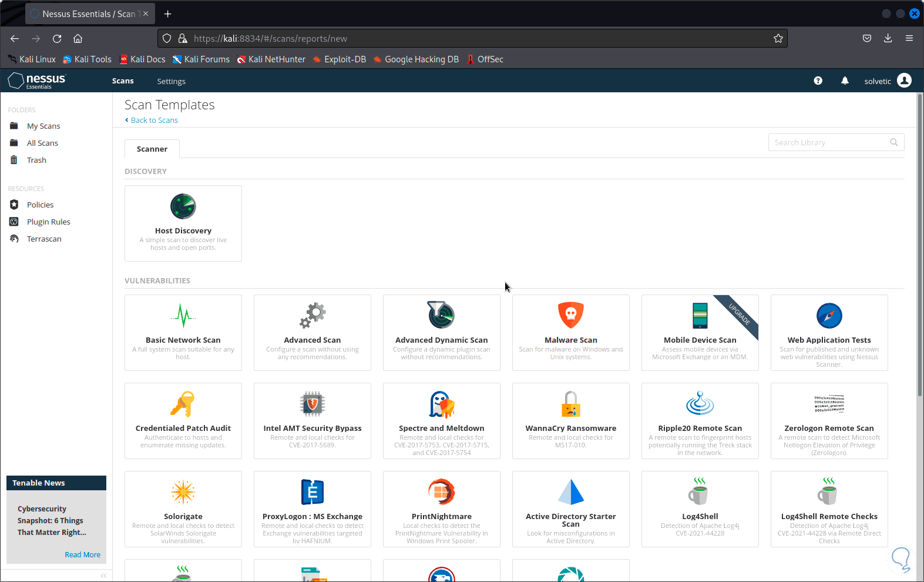Image resolution: width=924 pixels, height=582 pixels.
Task: Go to the browser home page
Action: tap(78, 38)
